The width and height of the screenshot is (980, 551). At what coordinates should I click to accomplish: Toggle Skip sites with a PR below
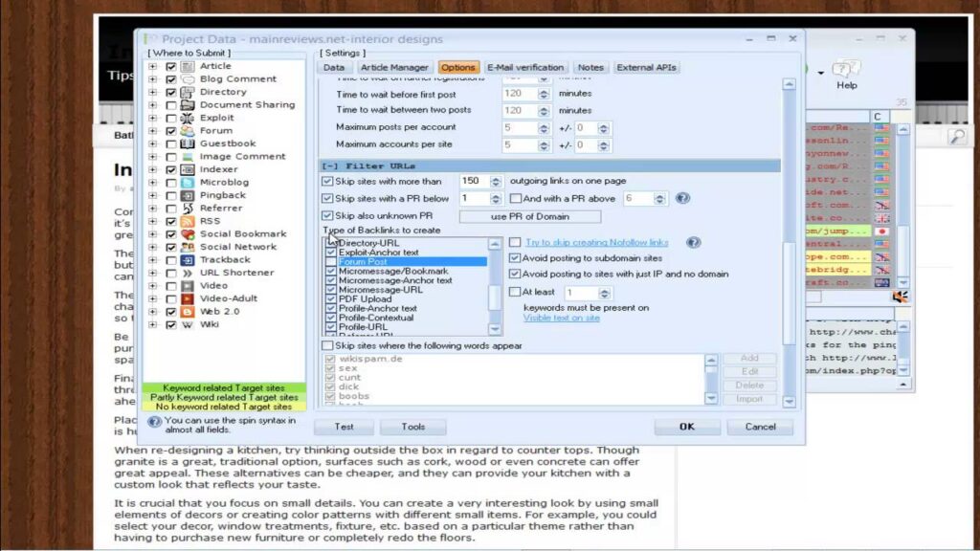tap(327, 199)
